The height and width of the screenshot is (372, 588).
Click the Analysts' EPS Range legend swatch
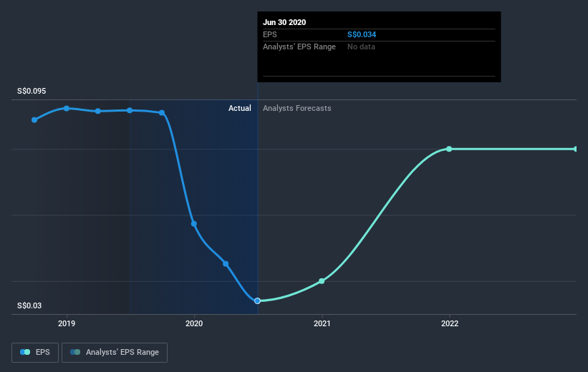[75, 352]
